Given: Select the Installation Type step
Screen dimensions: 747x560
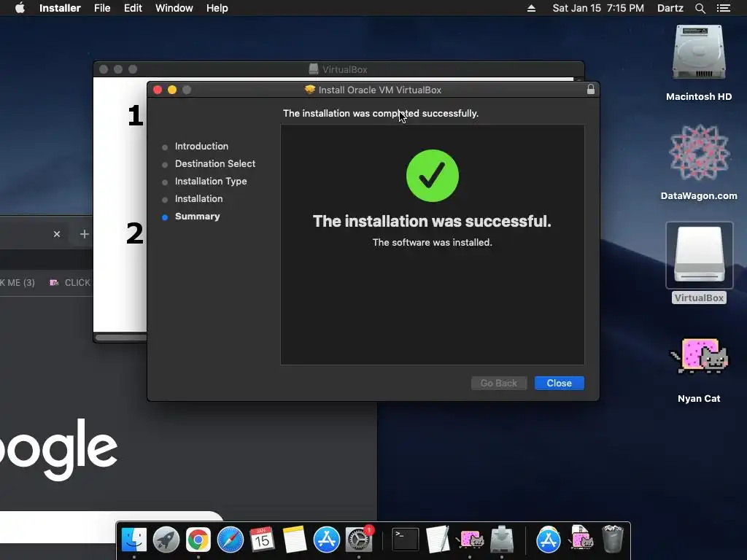Looking at the screenshot, I should [211, 182].
